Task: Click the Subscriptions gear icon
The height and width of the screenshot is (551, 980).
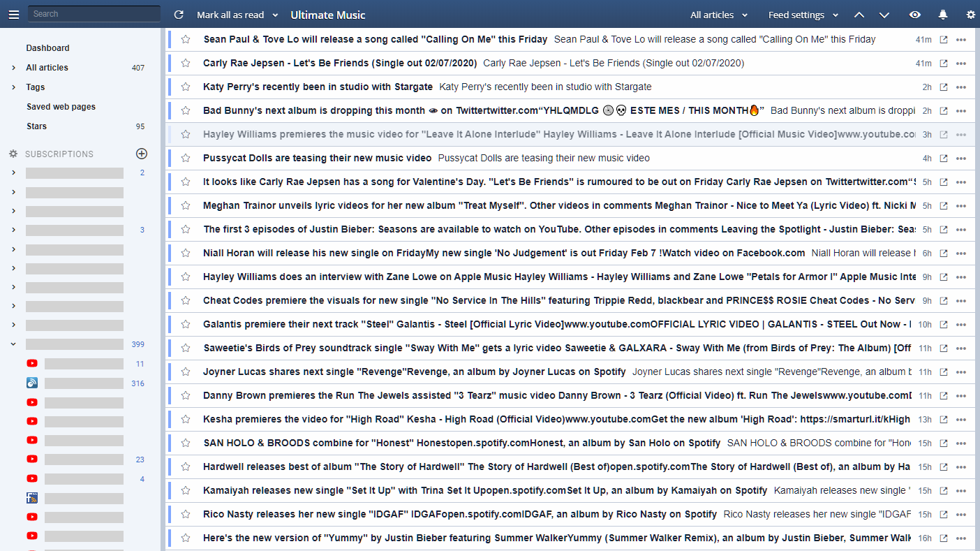Action: click(13, 154)
